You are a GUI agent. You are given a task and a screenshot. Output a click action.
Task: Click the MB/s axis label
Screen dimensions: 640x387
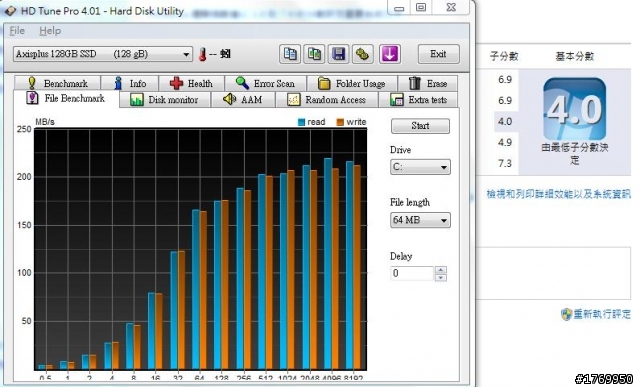(x=45, y=122)
